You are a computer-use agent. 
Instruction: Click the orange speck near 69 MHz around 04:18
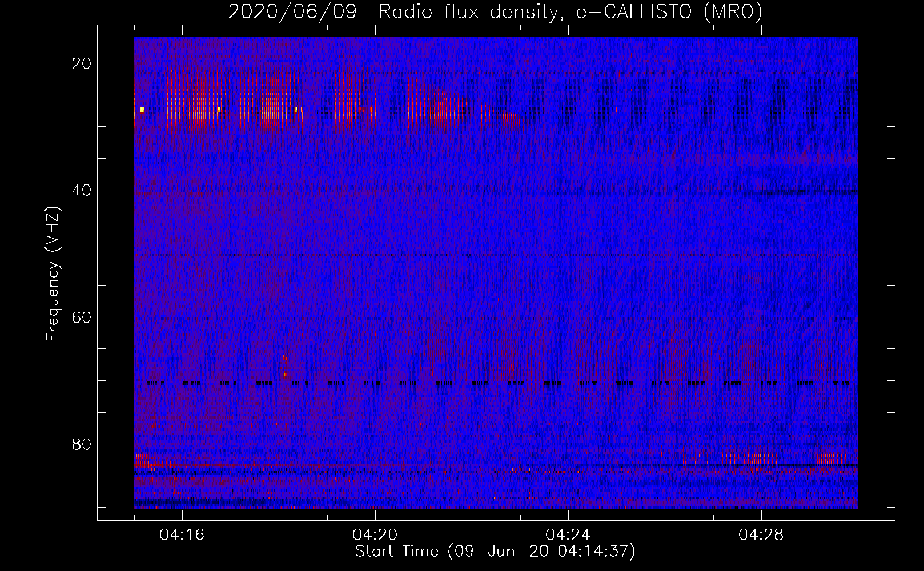284,375
